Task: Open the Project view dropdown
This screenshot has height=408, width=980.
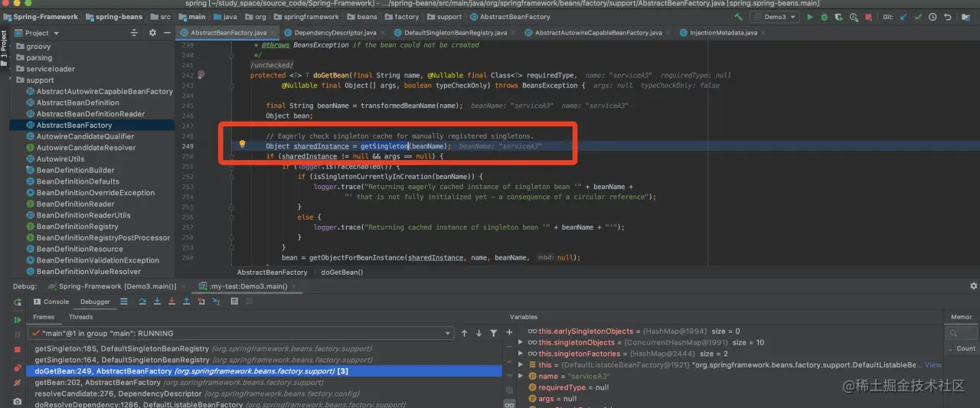Action: click(x=36, y=33)
